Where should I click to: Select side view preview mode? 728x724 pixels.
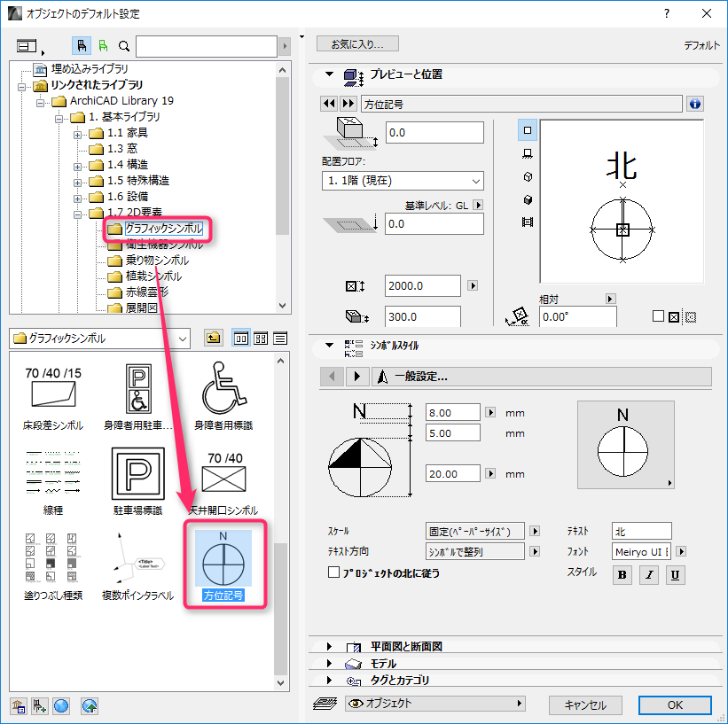coord(528,153)
